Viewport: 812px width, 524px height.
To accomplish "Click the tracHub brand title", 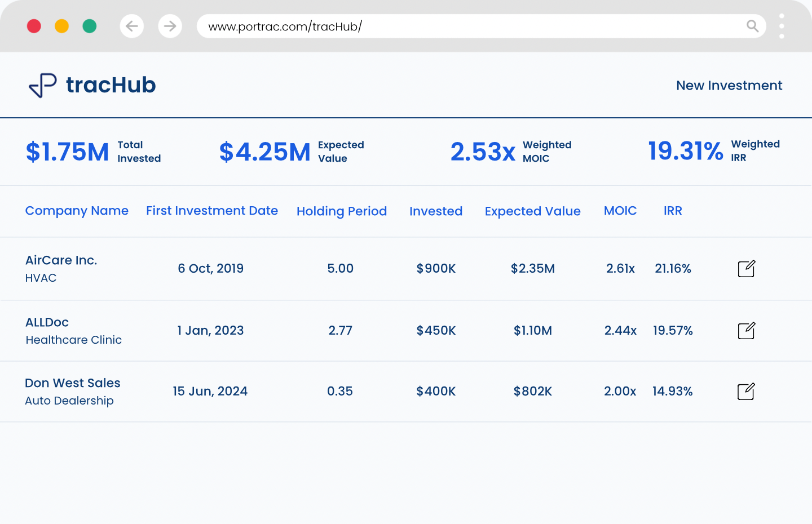I will (111, 85).
